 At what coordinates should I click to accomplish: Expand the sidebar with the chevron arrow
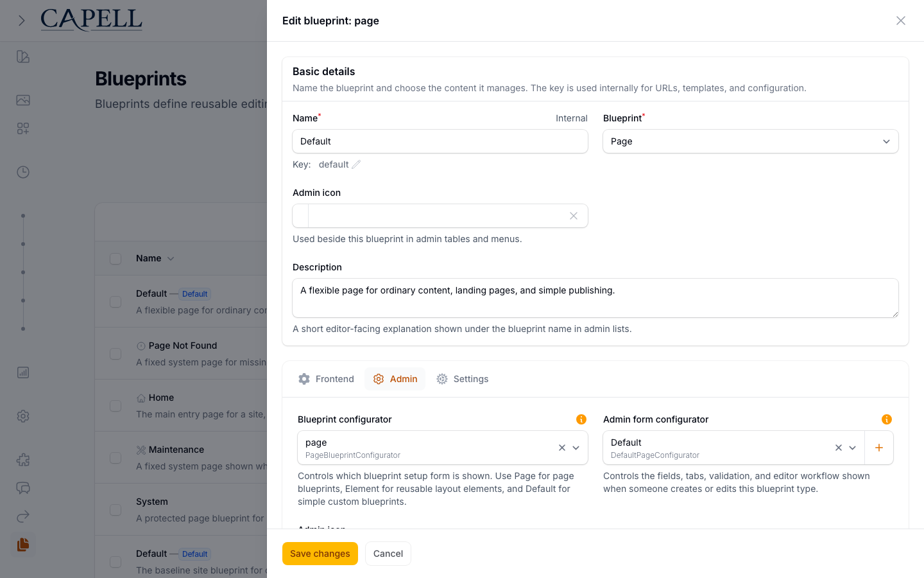pyautogui.click(x=21, y=21)
